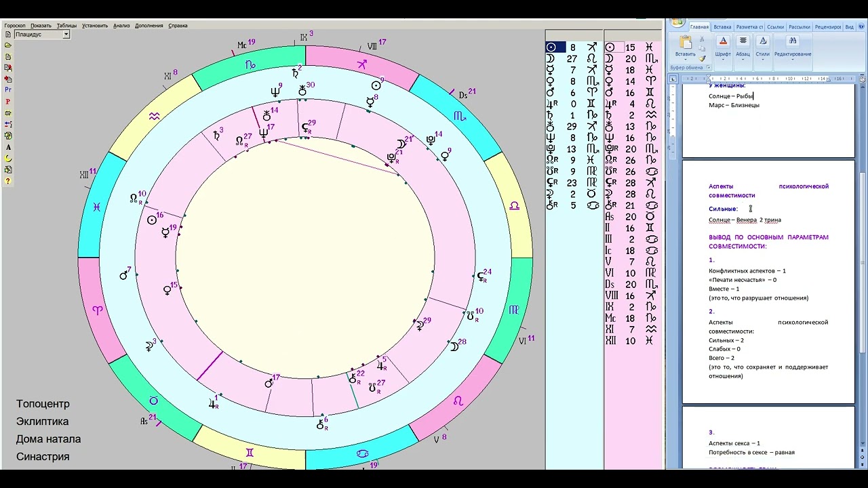Viewport: 868px width, 488px height.
Task: Switch to Word's Главная tab
Action: (x=699, y=27)
